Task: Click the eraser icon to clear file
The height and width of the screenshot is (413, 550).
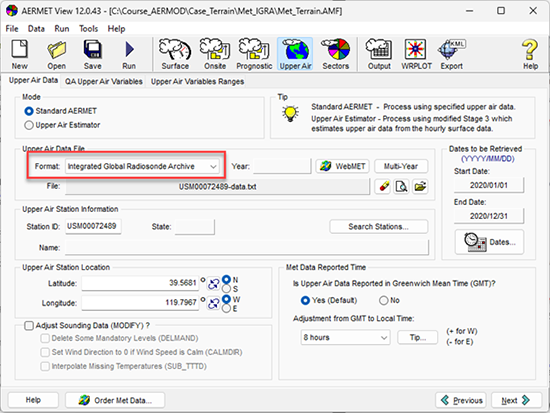Action: [383, 186]
